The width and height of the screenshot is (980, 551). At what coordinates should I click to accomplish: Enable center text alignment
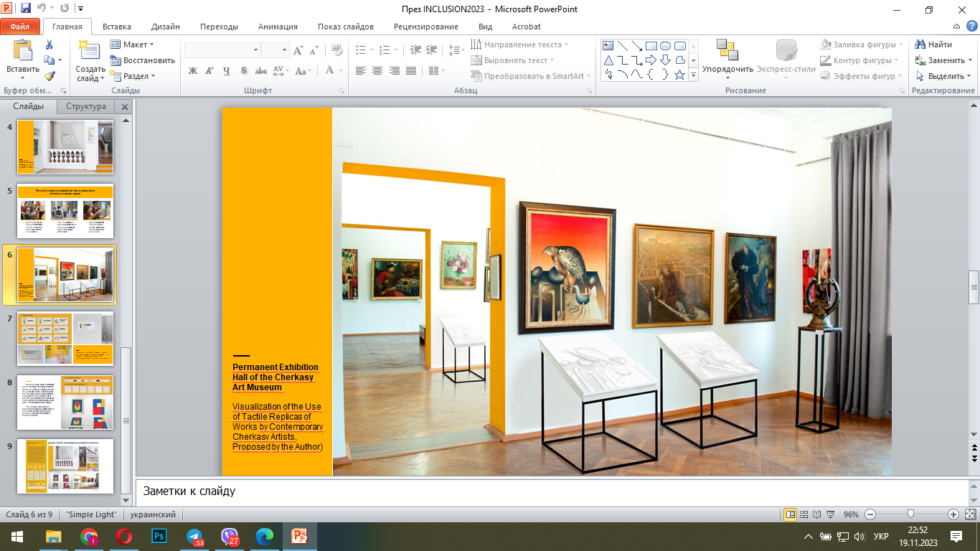(377, 71)
